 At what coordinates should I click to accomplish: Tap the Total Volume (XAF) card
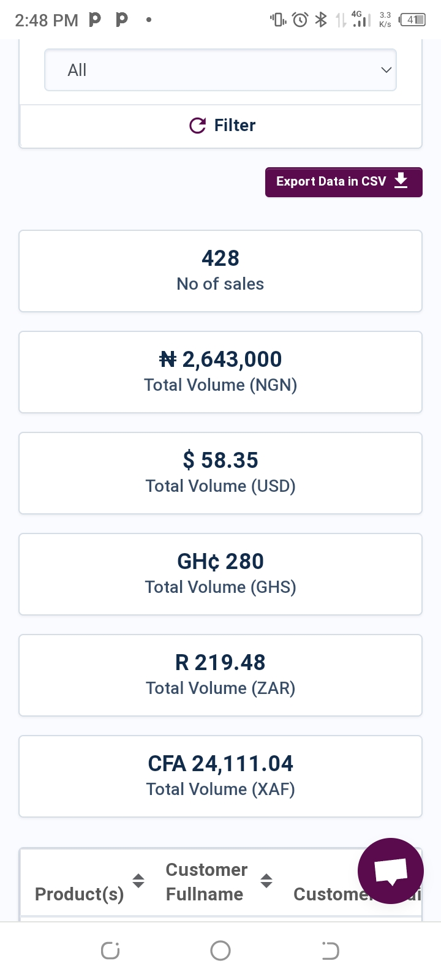[221, 776]
